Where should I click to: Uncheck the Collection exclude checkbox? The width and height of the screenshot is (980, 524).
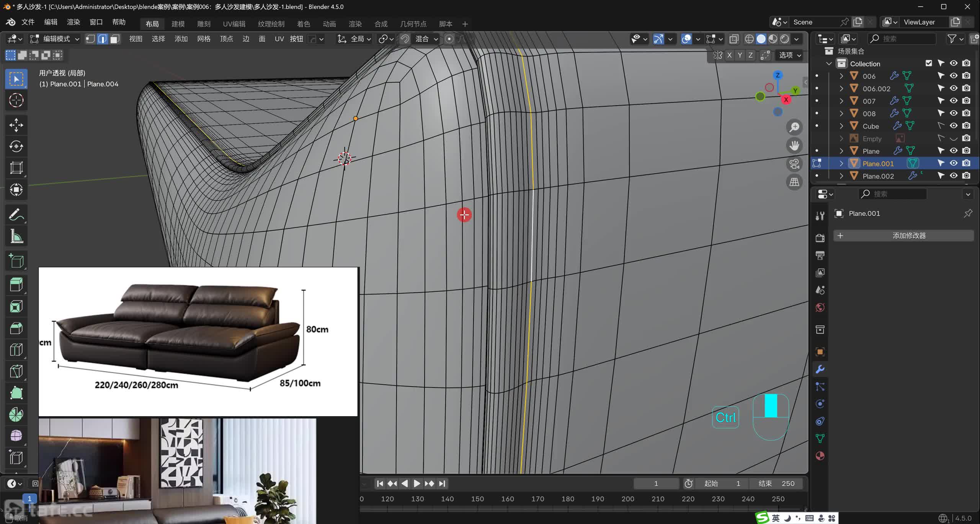pyautogui.click(x=929, y=63)
